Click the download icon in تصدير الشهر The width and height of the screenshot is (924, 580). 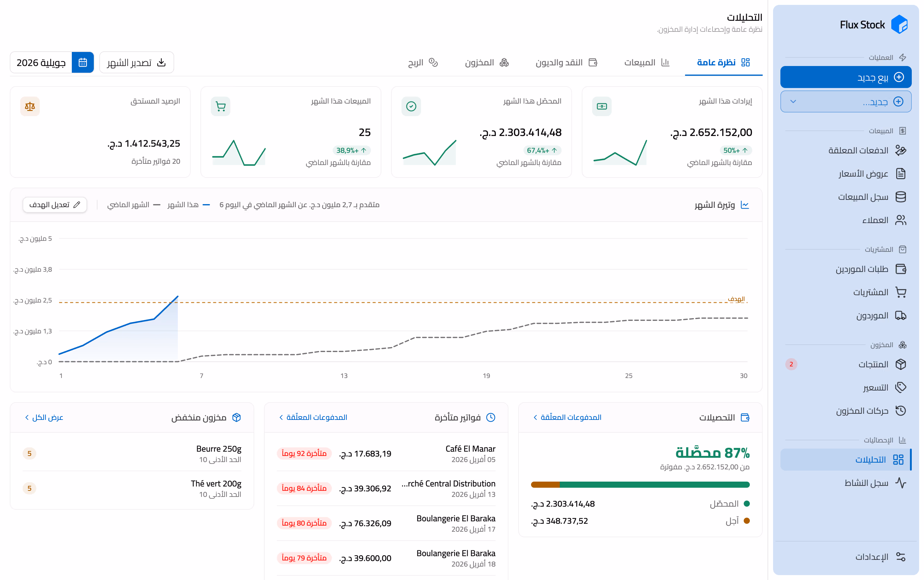[161, 62]
